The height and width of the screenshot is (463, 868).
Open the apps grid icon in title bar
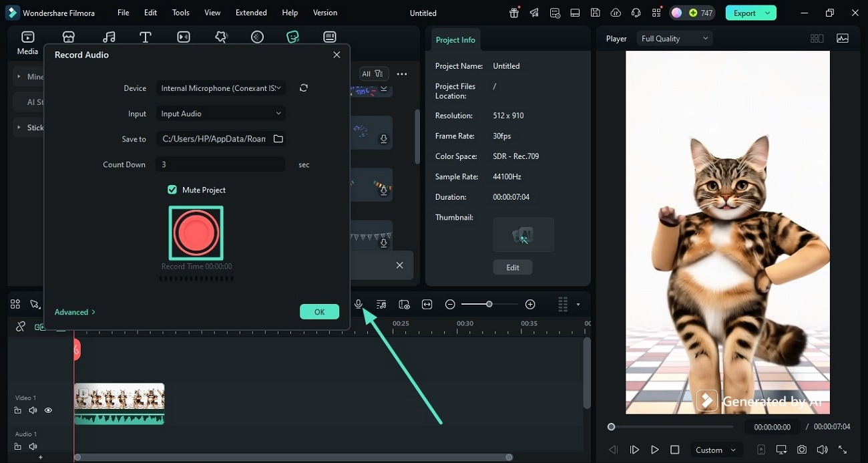[657, 13]
